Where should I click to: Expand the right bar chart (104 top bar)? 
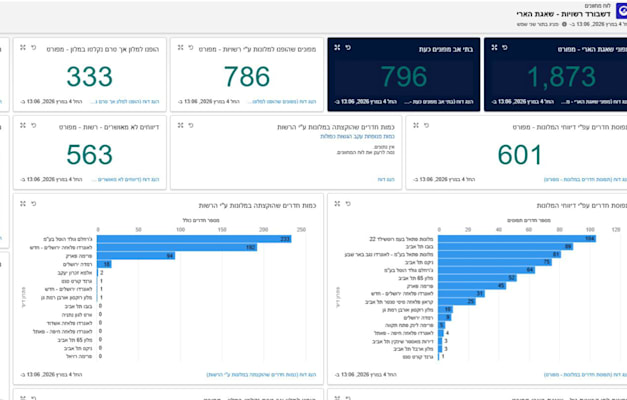tap(337, 204)
